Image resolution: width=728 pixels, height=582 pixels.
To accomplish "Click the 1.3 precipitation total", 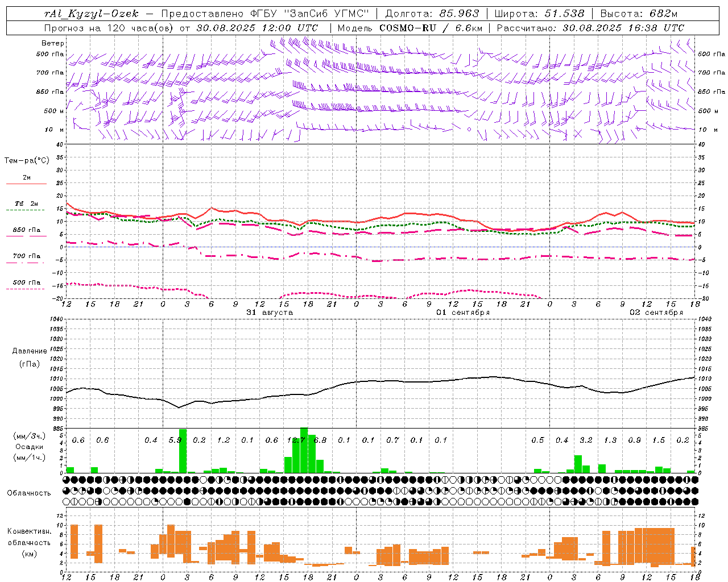I will coord(610,440).
